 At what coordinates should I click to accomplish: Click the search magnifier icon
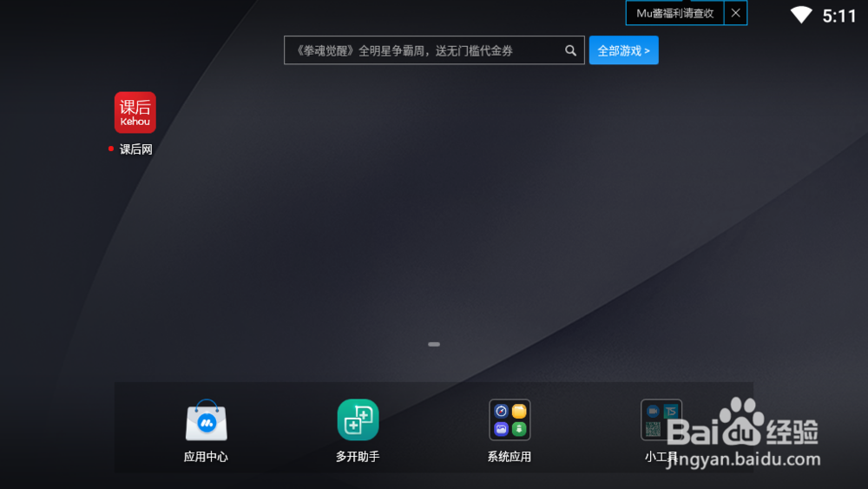coord(571,51)
